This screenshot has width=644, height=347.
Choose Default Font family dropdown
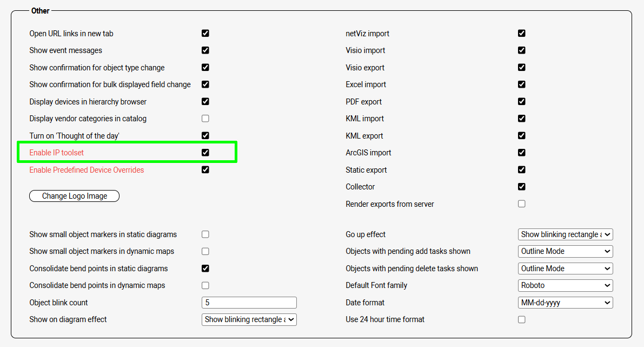(565, 285)
